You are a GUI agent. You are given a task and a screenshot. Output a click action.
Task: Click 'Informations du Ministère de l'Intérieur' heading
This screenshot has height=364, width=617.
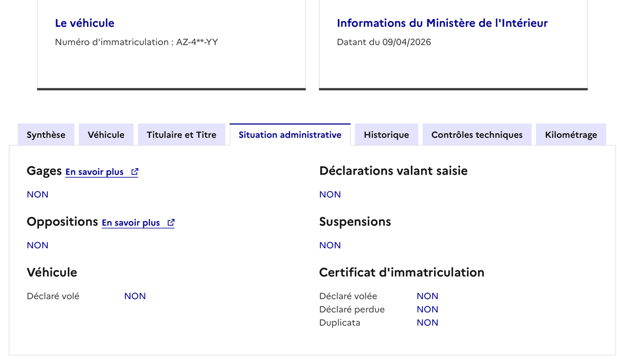click(442, 23)
